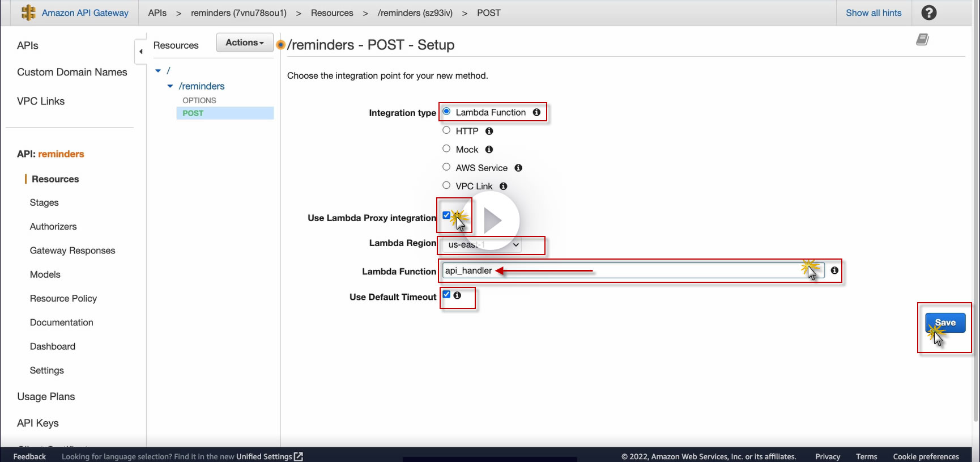Click Show all hints link
The height and width of the screenshot is (462, 980).
(874, 12)
